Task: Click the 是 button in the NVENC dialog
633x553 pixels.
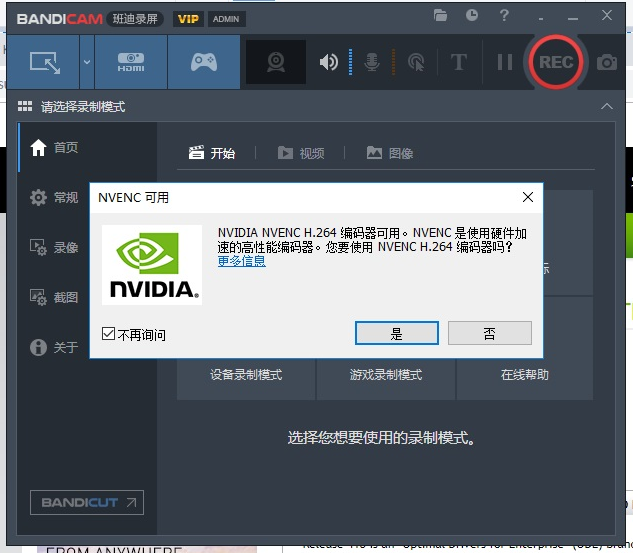Action: click(396, 333)
